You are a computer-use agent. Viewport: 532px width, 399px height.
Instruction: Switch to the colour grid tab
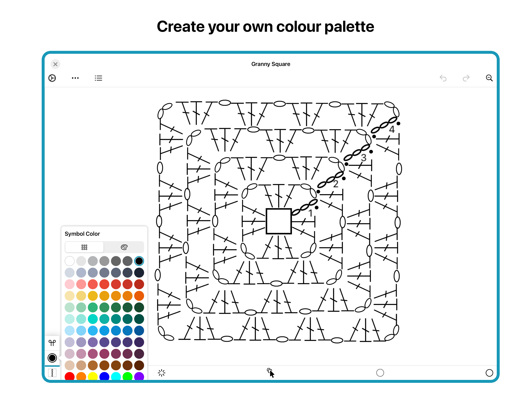click(84, 247)
